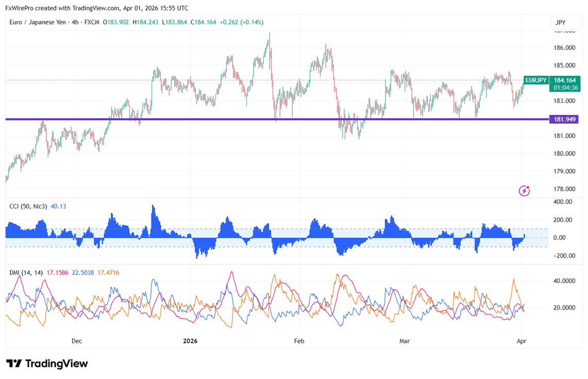The image size is (588, 379).
Task: Click the FXCM source label
Action: click(92, 22)
